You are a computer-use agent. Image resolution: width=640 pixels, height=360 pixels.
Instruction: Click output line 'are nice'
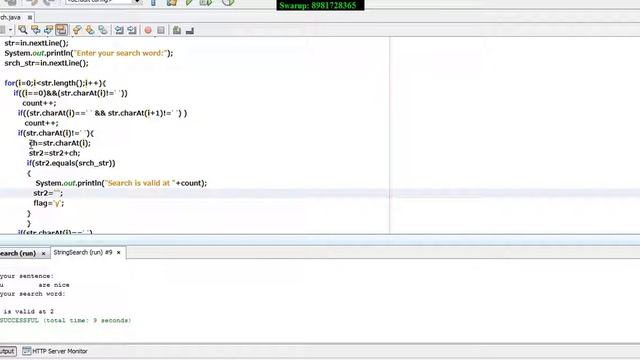click(x=54, y=285)
